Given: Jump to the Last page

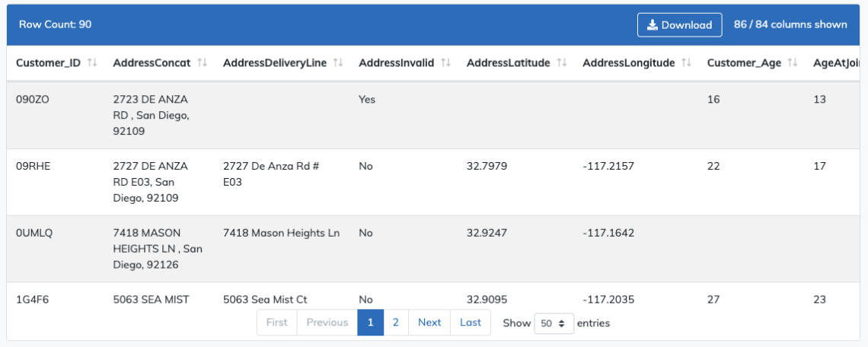Looking at the screenshot, I should (471, 323).
